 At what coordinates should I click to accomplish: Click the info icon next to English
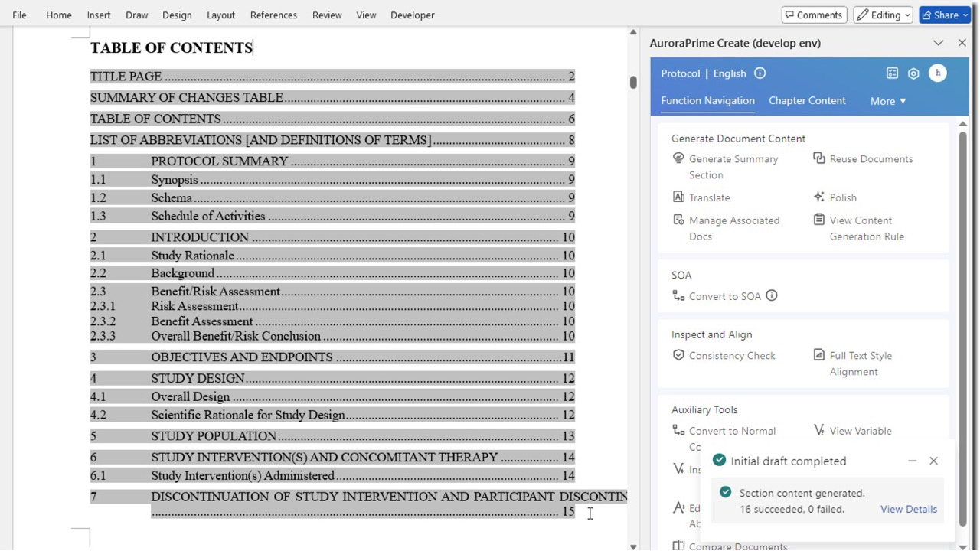pos(759,73)
